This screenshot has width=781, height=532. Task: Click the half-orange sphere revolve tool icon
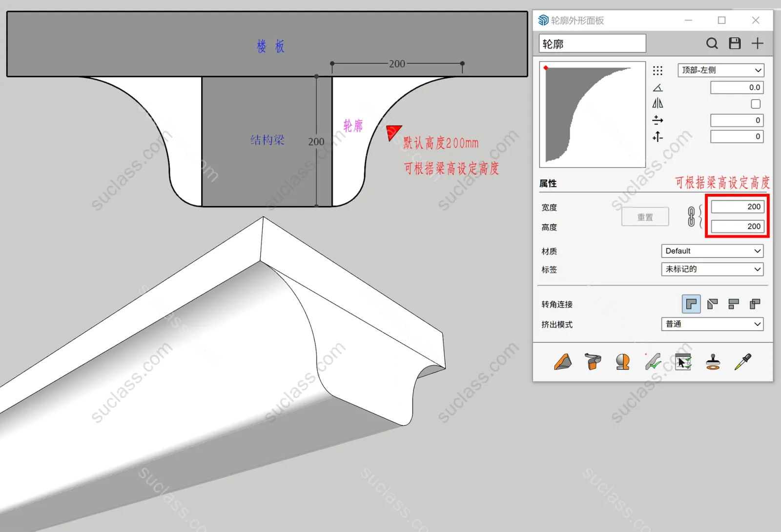(622, 362)
